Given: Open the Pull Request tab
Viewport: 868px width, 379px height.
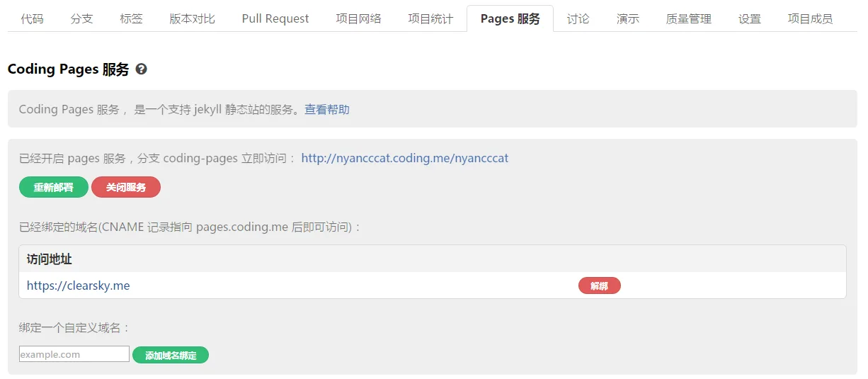Looking at the screenshot, I should pyautogui.click(x=275, y=18).
